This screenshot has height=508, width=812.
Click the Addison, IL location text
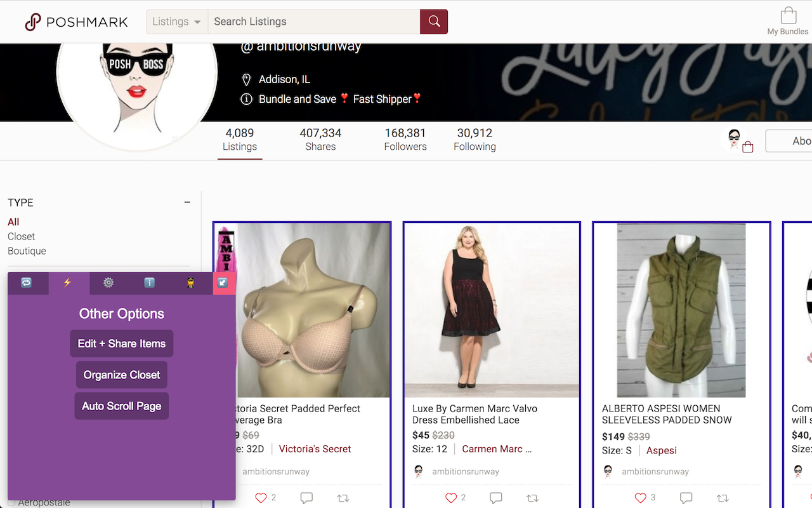[x=284, y=79]
